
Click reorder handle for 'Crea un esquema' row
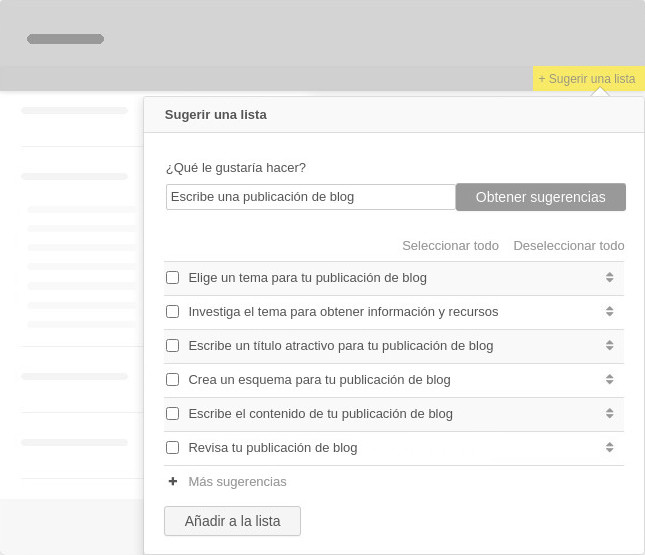click(x=610, y=379)
